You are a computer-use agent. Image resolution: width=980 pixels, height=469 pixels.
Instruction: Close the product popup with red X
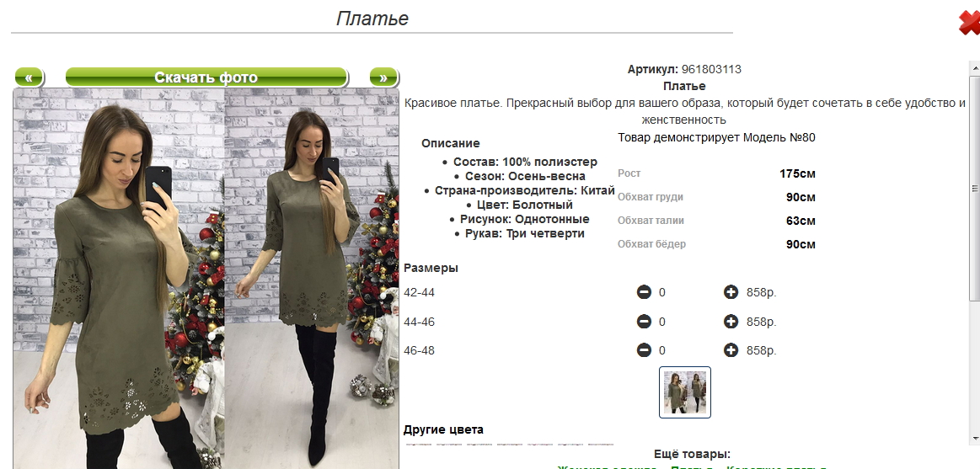pyautogui.click(x=969, y=23)
